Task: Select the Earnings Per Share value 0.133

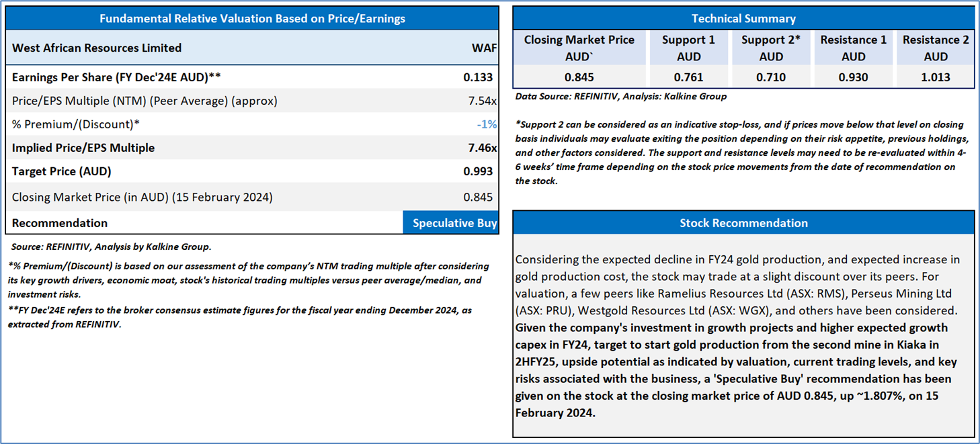Action: [x=478, y=77]
